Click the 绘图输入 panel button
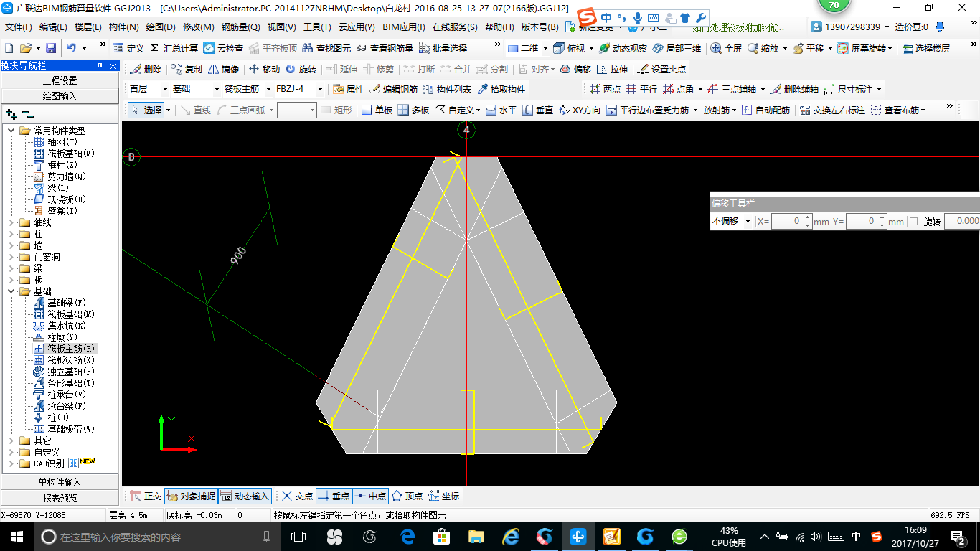980x551 pixels. click(x=60, y=95)
